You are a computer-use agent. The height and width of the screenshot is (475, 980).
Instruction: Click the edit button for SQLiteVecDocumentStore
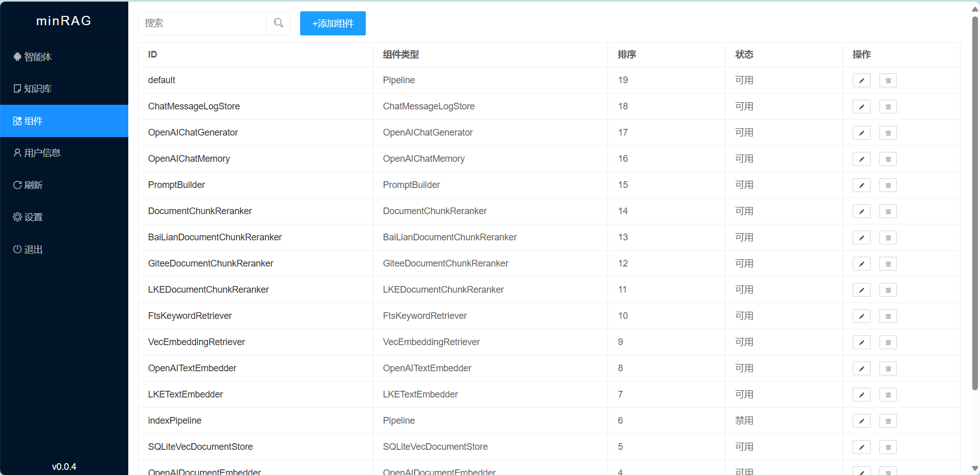(861, 447)
